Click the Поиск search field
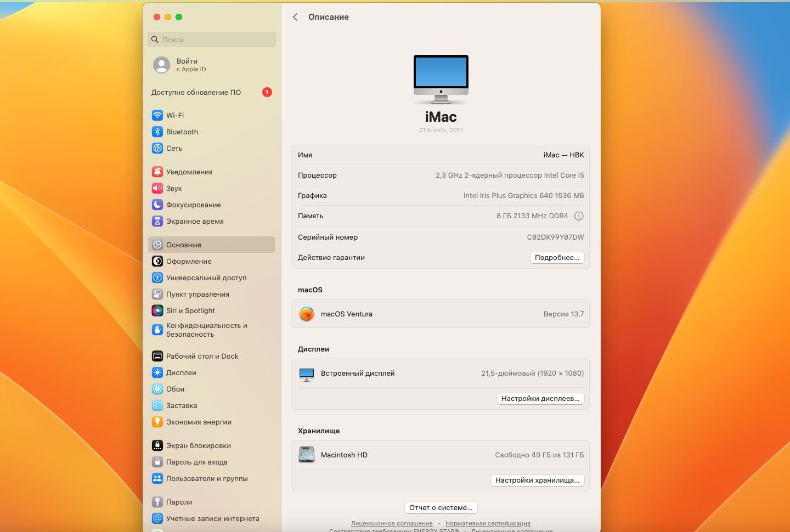 tap(212, 39)
